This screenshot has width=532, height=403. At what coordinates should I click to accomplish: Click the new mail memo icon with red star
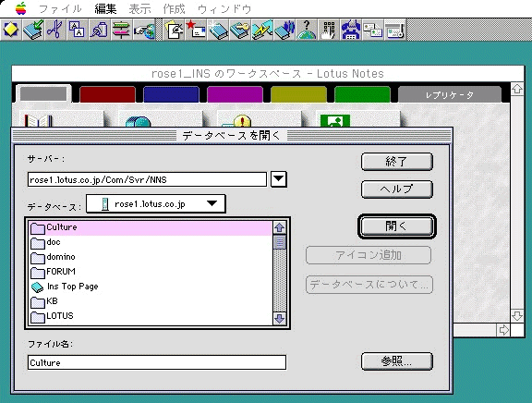coord(196,30)
